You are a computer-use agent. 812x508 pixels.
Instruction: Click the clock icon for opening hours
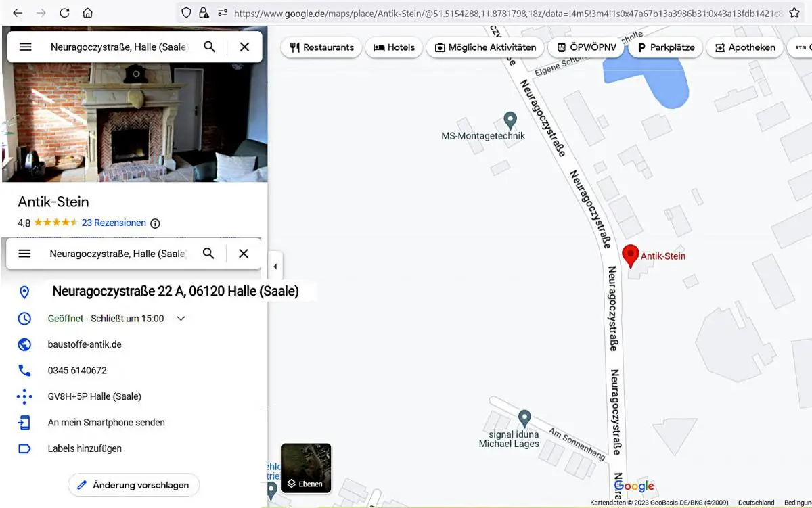(24, 319)
